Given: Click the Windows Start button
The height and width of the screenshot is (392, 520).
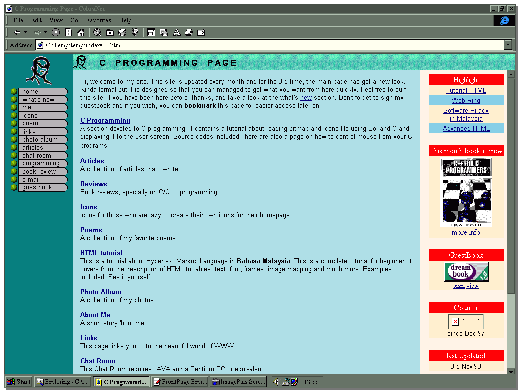Looking at the screenshot, I should 19,381.
